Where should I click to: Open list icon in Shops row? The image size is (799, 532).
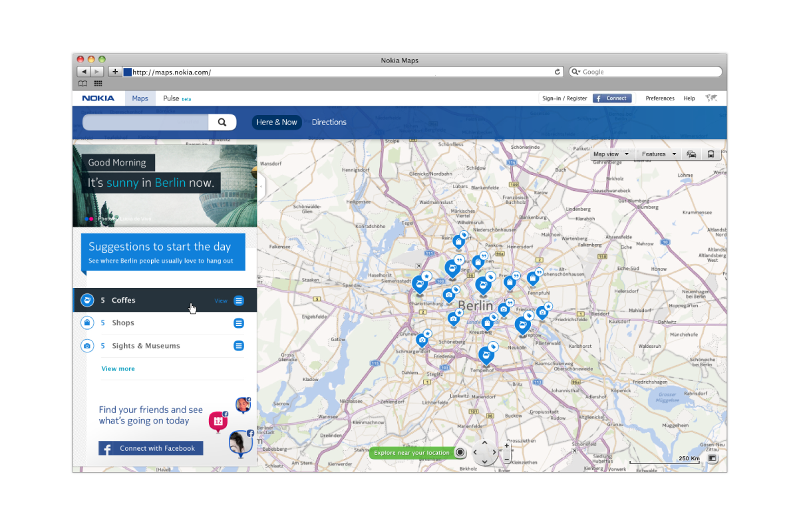pyautogui.click(x=239, y=323)
